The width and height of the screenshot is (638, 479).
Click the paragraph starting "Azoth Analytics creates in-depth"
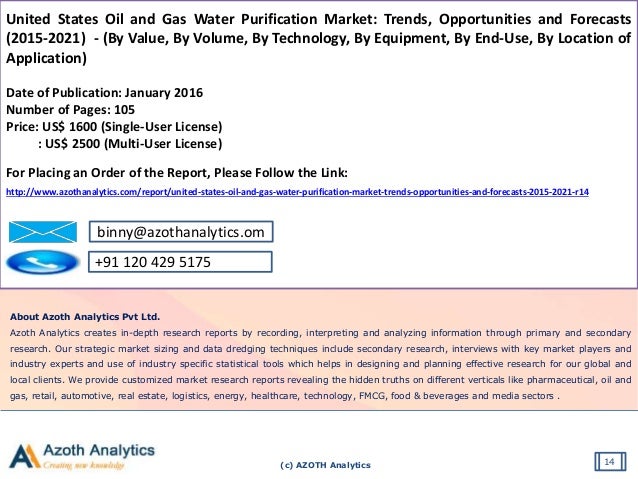tap(321, 364)
